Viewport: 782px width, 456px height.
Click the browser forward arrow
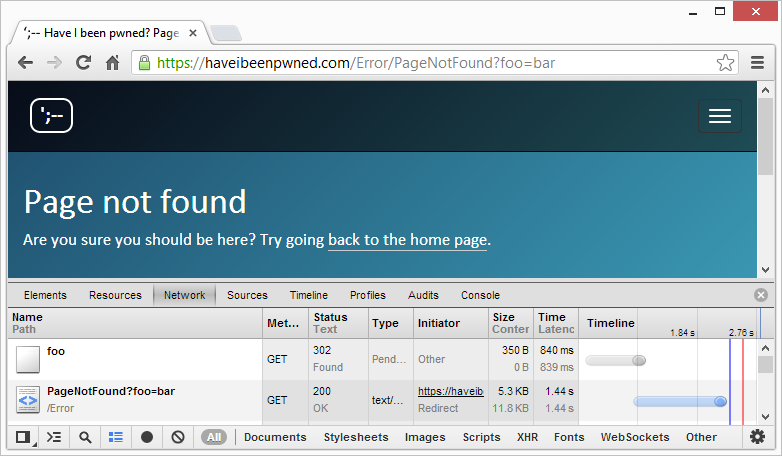point(54,63)
